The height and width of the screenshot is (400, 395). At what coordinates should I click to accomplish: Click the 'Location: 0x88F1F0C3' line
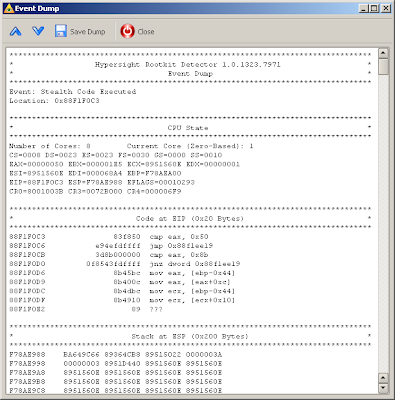(54, 101)
